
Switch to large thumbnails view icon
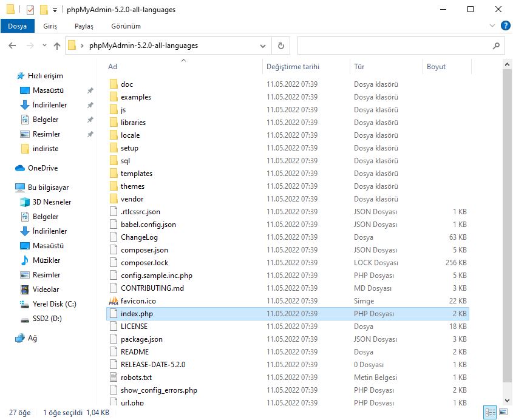point(503,412)
